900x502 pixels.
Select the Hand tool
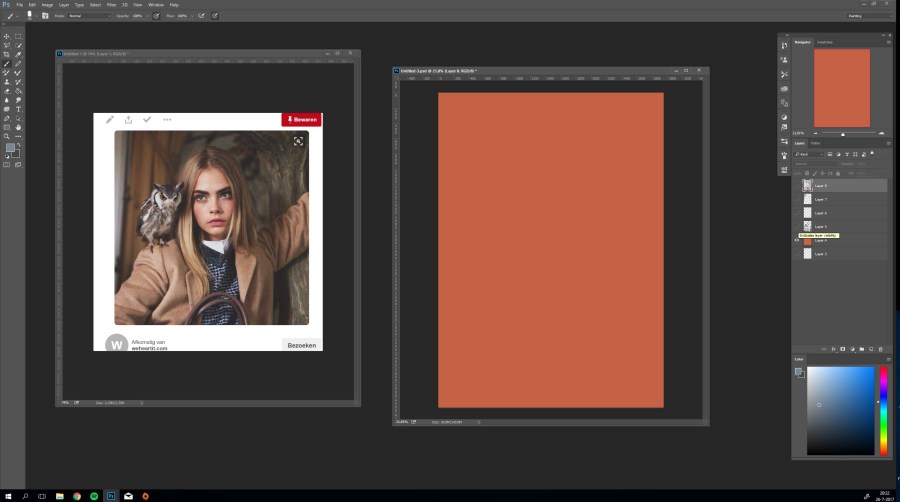point(18,127)
